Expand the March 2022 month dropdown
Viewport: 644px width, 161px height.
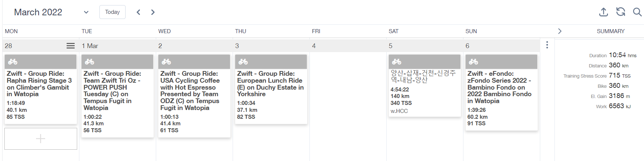[86, 12]
